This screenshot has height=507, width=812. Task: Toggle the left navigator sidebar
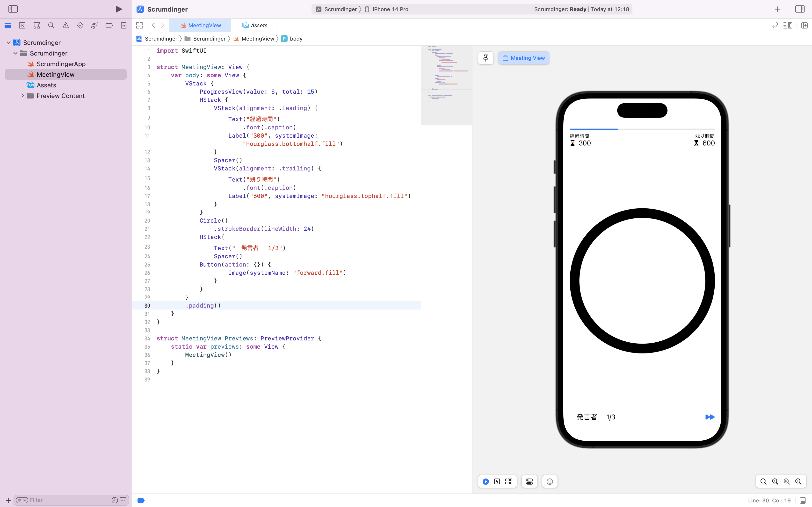point(13,9)
